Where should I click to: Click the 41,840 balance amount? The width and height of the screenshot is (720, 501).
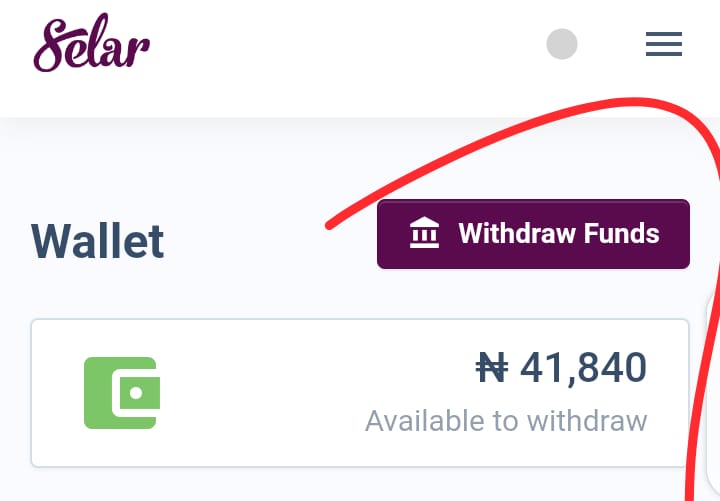[583, 368]
